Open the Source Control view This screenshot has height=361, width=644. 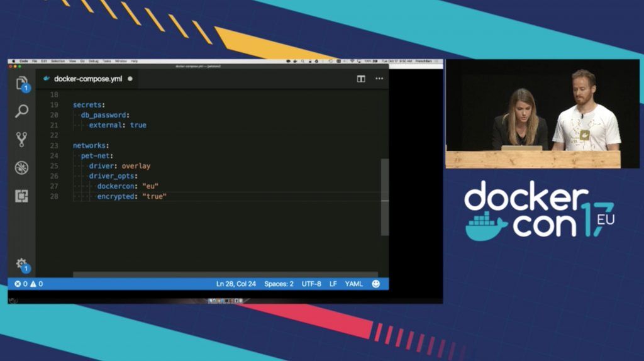coord(22,140)
